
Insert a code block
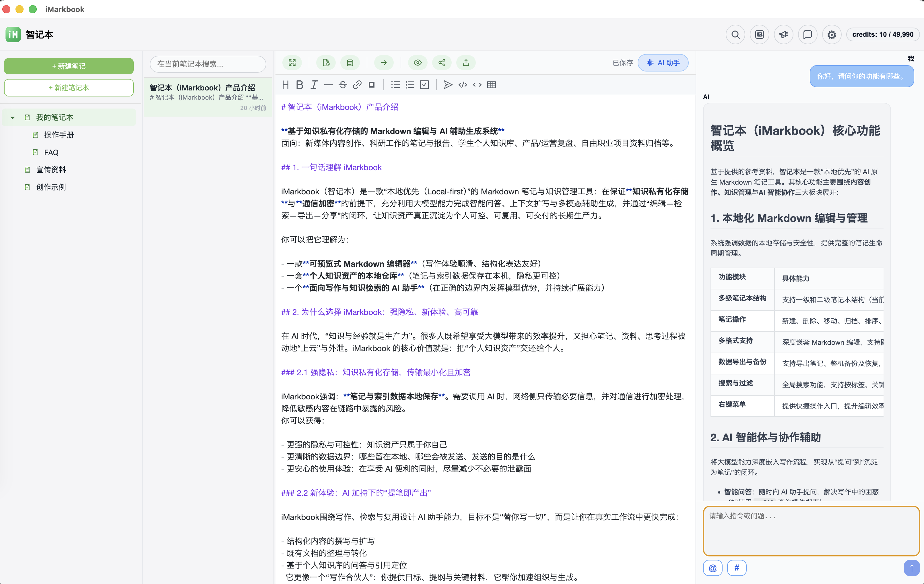tap(462, 84)
